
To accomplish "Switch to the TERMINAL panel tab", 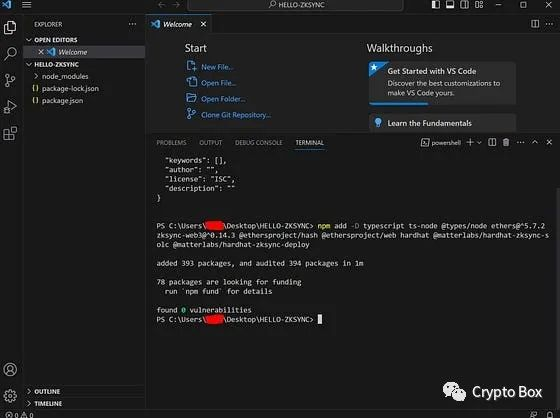I will point(310,143).
